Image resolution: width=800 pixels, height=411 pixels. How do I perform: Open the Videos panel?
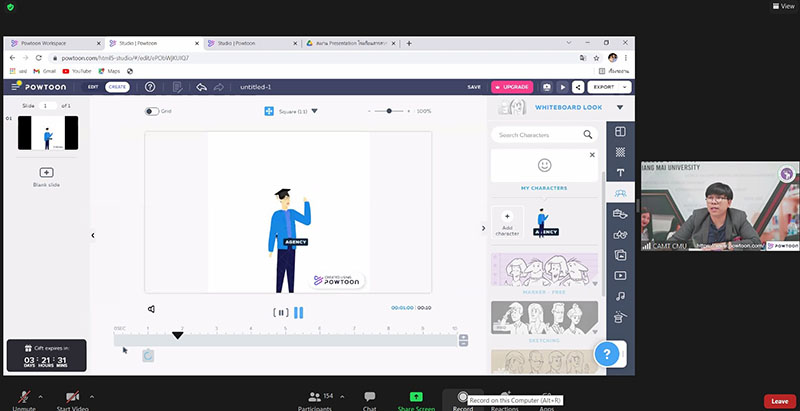(620, 275)
